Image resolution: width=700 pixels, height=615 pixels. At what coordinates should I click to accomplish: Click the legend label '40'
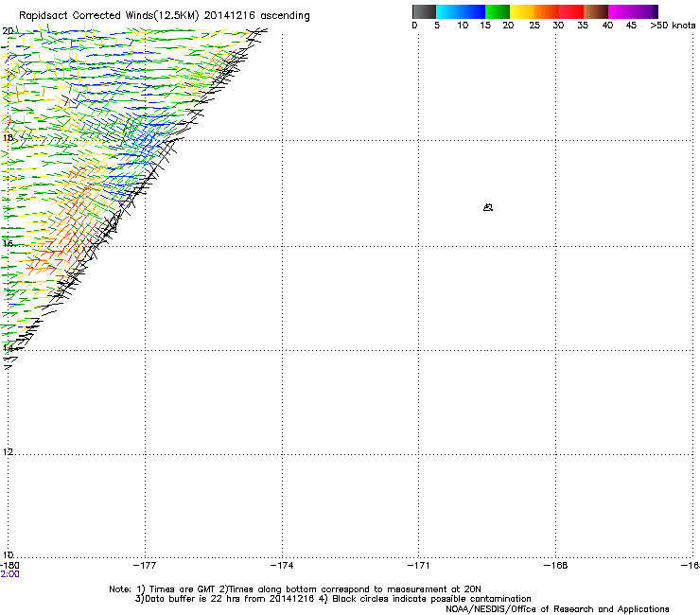click(607, 26)
